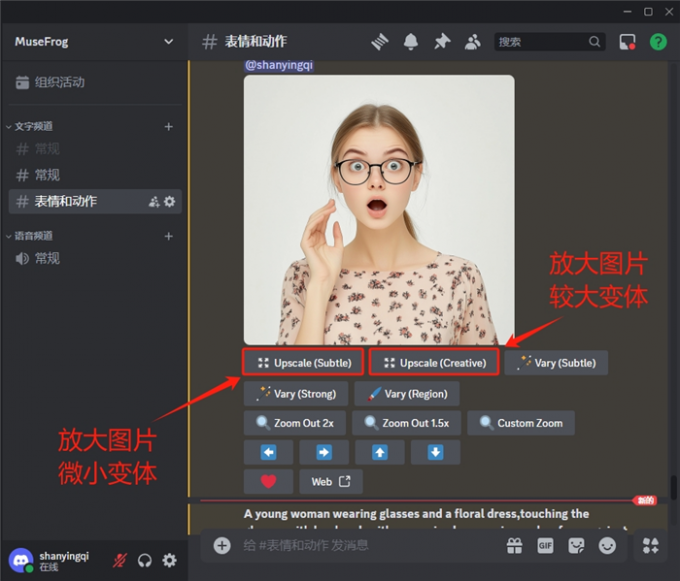
Task: Show pinned messages pin icon
Action: (x=442, y=42)
